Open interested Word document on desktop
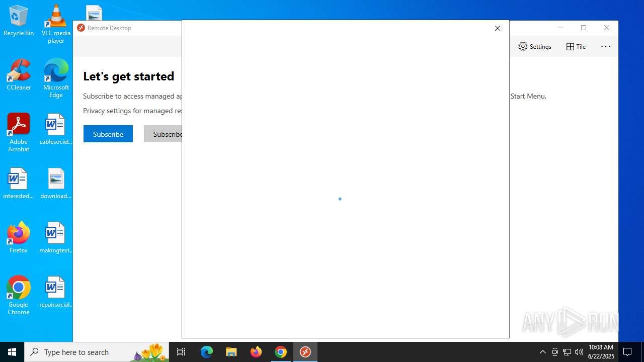This screenshot has width=644, height=362. pos(19,184)
